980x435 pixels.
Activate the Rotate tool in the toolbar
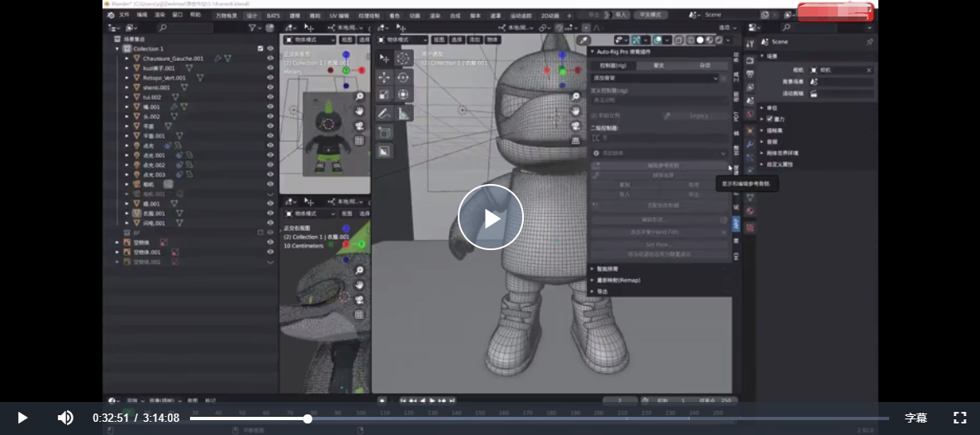point(403,77)
